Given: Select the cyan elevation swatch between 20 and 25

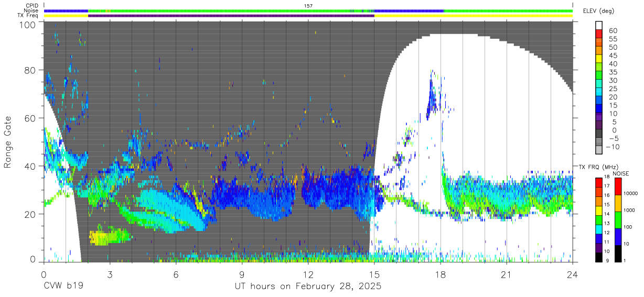Looking at the screenshot, I should click(x=599, y=93).
